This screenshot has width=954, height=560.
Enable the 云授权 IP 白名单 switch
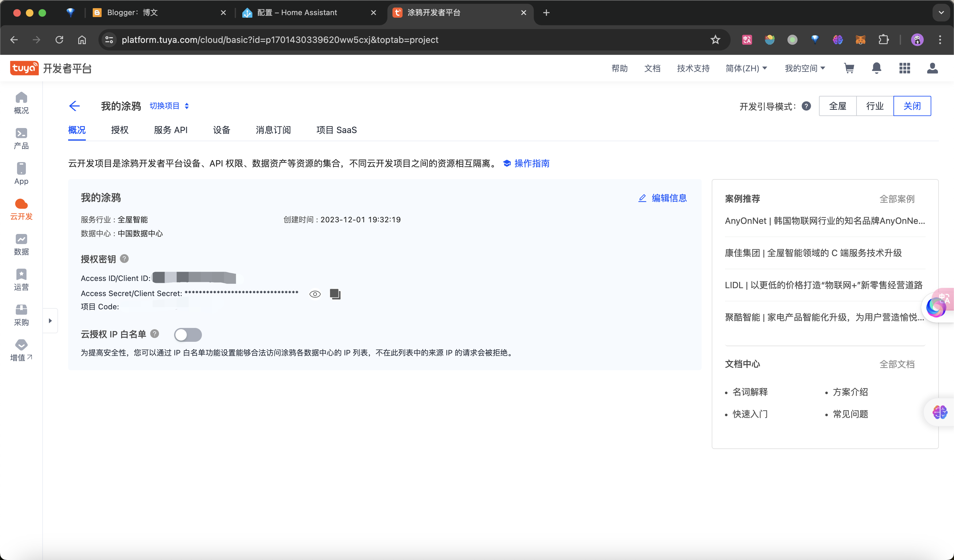[x=188, y=335]
